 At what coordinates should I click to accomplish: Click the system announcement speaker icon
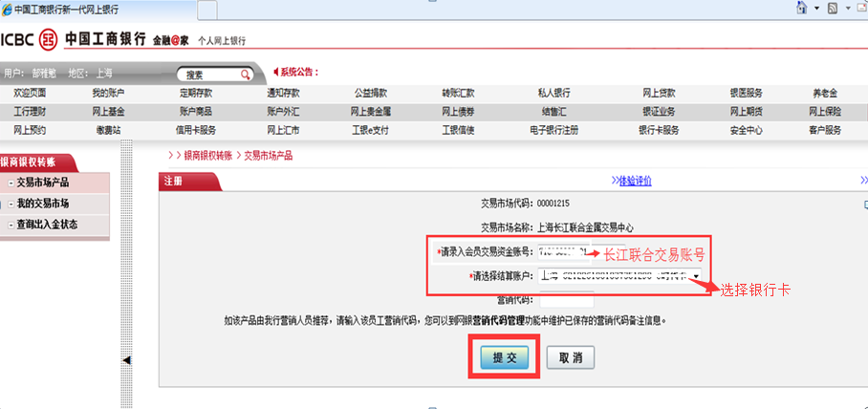coord(276,72)
